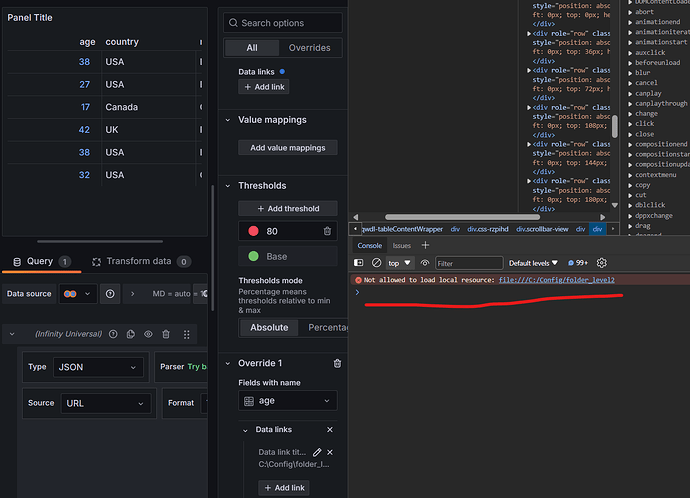Expand query options arrow near MD = auto
Viewport: 690px width, 498px height.
pyautogui.click(x=132, y=294)
